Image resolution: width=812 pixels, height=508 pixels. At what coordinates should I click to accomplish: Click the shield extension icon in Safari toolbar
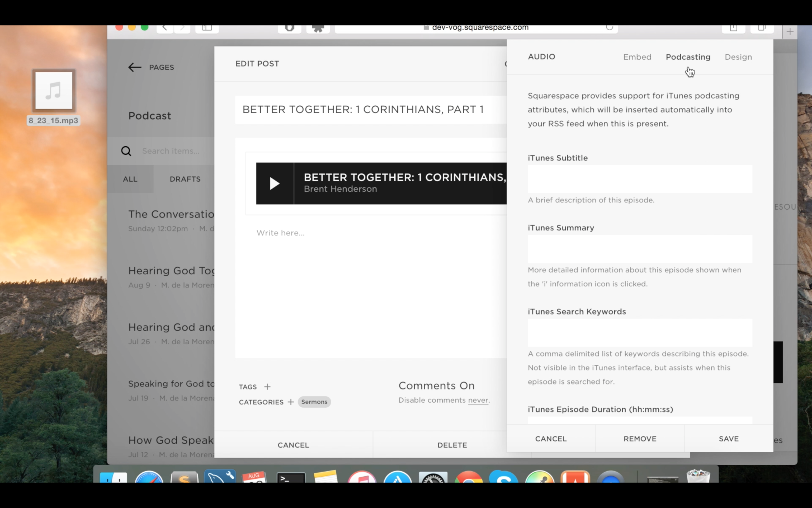pos(289,28)
